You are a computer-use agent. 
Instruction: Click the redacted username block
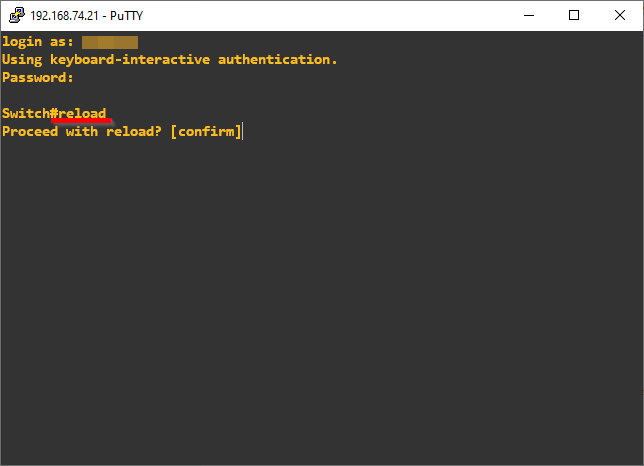(x=109, y=41)
